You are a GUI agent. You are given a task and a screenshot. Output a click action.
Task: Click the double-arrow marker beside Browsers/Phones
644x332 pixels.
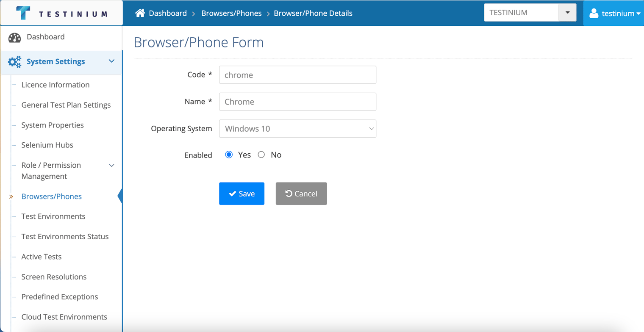click(11, 196)
